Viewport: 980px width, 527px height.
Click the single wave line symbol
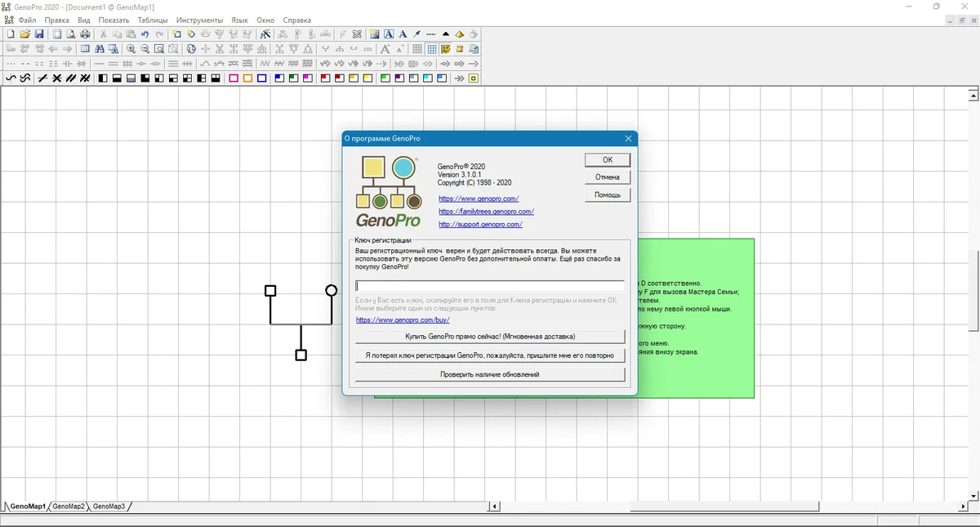tap(11, 78)
